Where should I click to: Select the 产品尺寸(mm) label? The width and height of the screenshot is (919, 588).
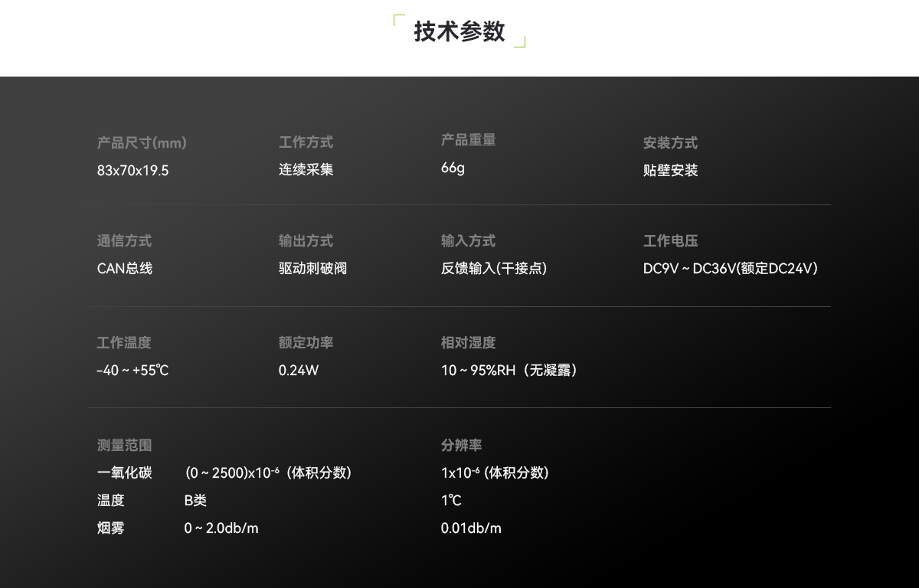(x=141, y=142)
